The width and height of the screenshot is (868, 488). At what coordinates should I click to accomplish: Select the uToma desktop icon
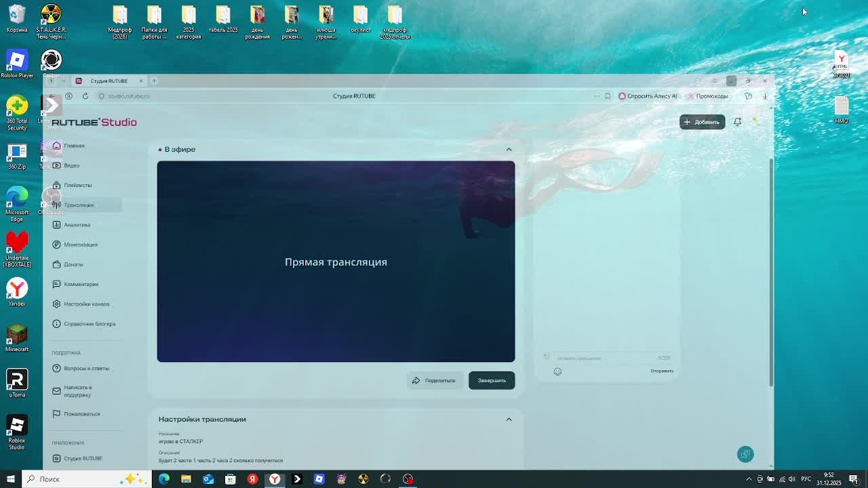[17, 383]
